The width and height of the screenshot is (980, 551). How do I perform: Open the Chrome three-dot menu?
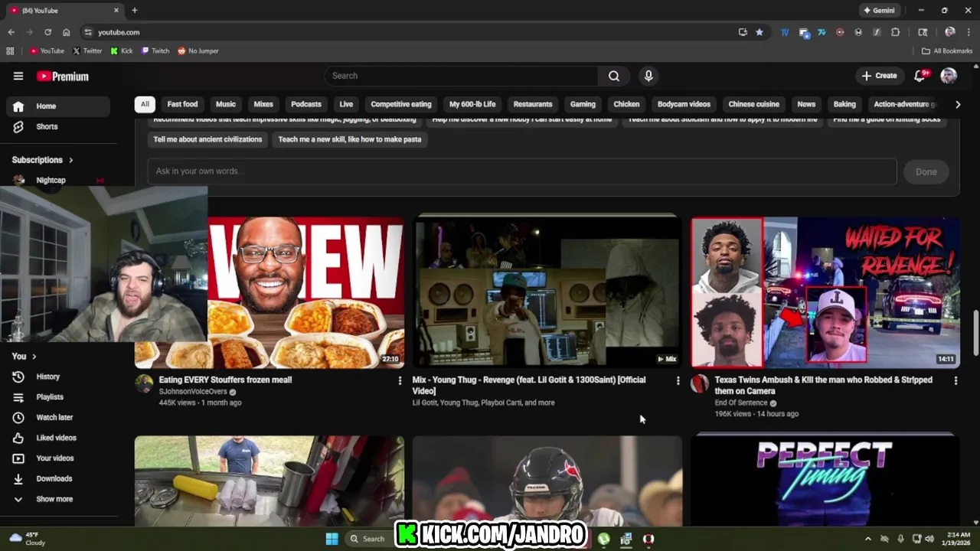point(969,32)
